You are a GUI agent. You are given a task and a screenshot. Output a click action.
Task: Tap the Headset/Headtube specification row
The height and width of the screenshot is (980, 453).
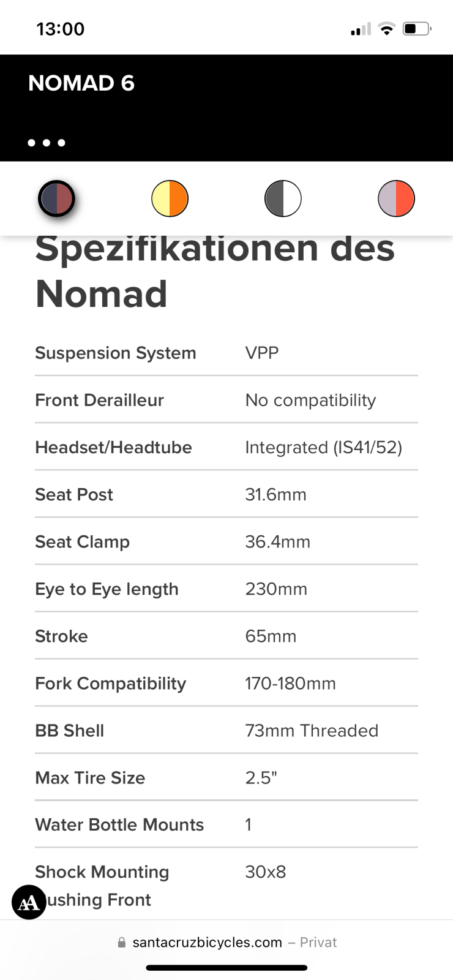click(x=226, y=447)
